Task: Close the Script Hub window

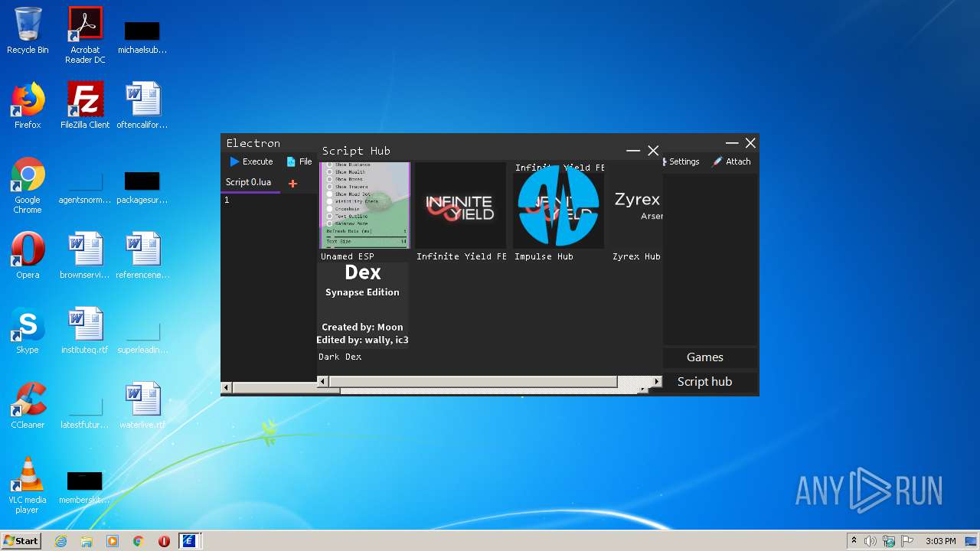Action: click(x=653, y=151)
